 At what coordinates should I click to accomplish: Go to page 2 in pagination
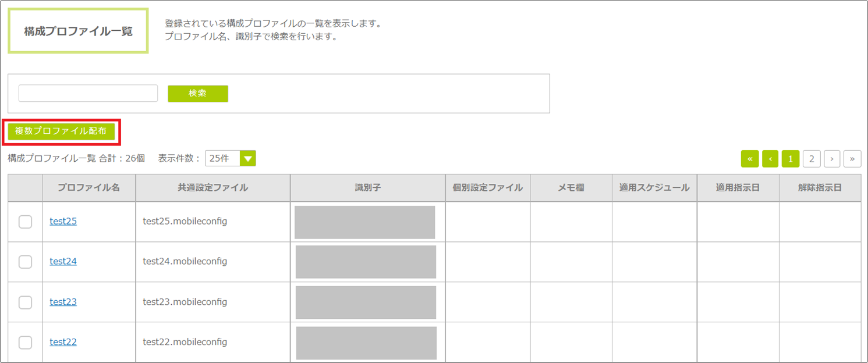(x=812, y=158)
